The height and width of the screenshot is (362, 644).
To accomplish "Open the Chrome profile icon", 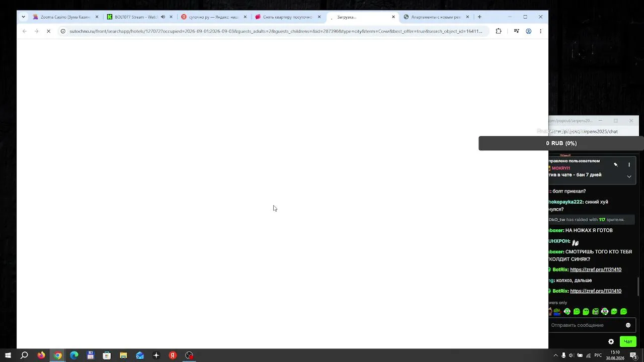I will click(529, 31).
